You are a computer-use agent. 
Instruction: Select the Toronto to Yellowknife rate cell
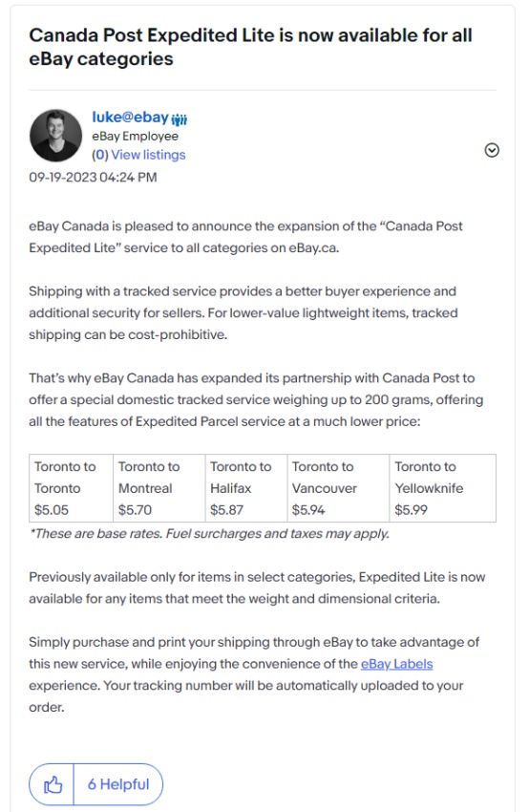pos(443,488)
